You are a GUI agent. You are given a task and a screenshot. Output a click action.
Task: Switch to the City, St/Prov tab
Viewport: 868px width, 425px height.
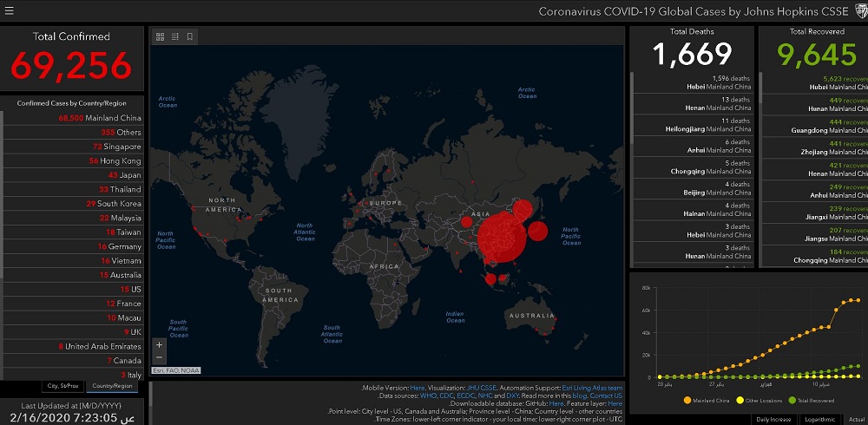(65, 386)
